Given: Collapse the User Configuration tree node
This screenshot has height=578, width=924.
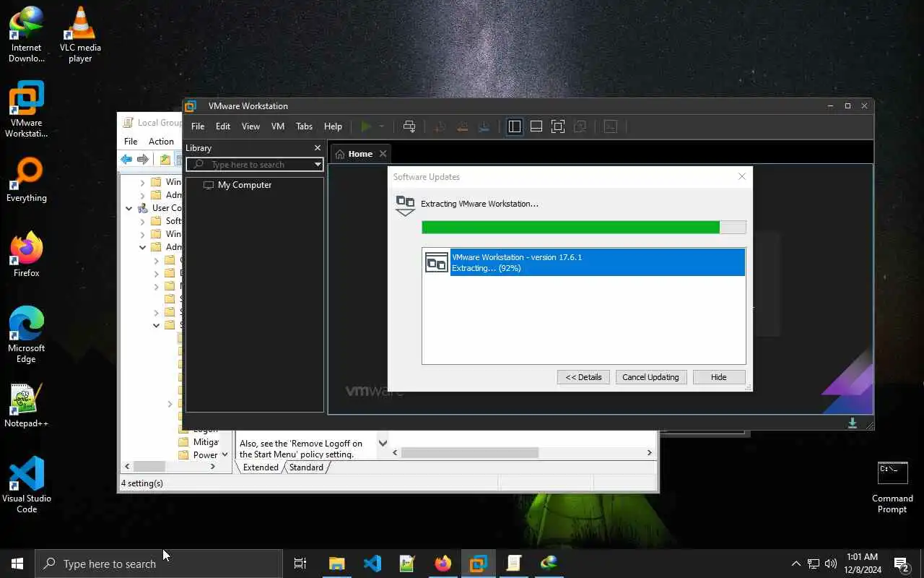Looking at the screenshot, I should (x=129, y=208).
